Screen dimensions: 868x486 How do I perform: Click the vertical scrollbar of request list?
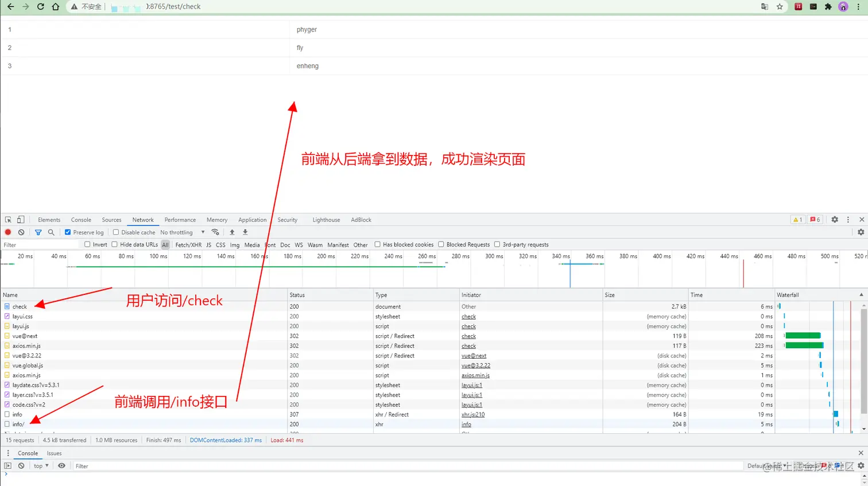click(864, 361)
